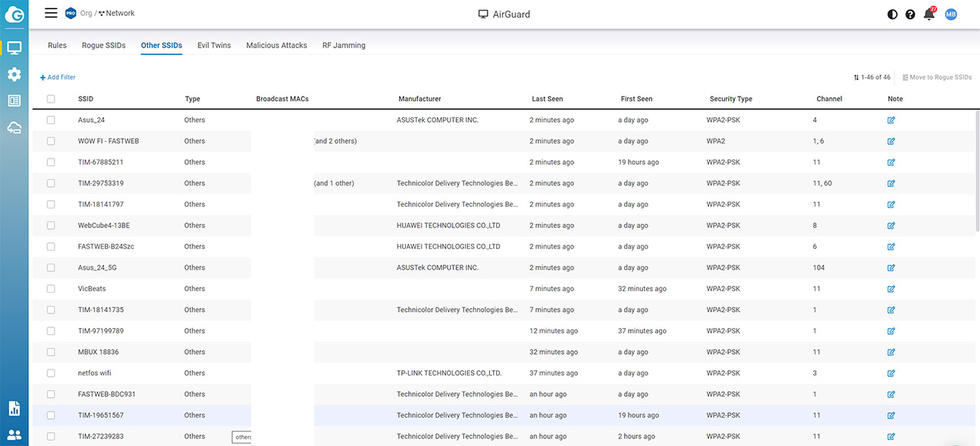Viewport: 980px width, 446px height.
Task: Open the Malicious Attacks tab
Action: [276, 45]
